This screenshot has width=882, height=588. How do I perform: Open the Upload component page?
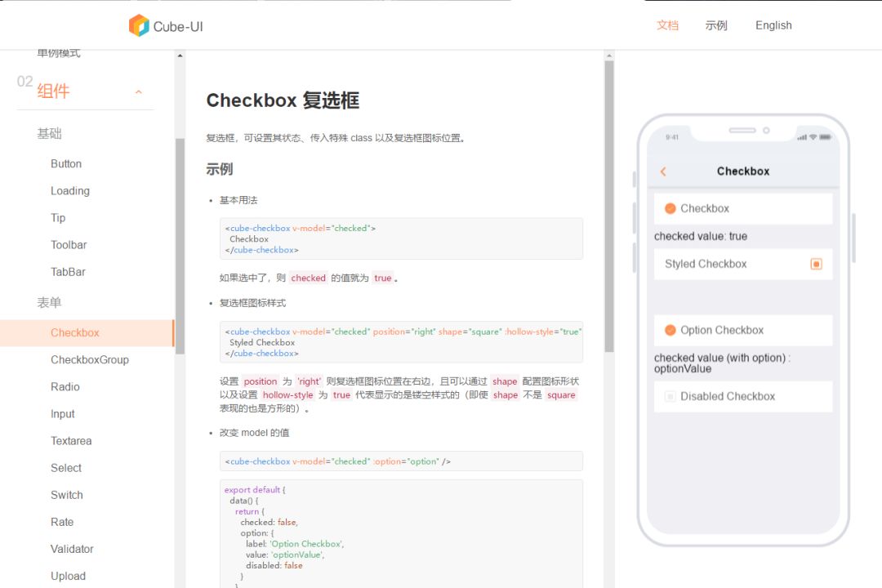(68, 576)
